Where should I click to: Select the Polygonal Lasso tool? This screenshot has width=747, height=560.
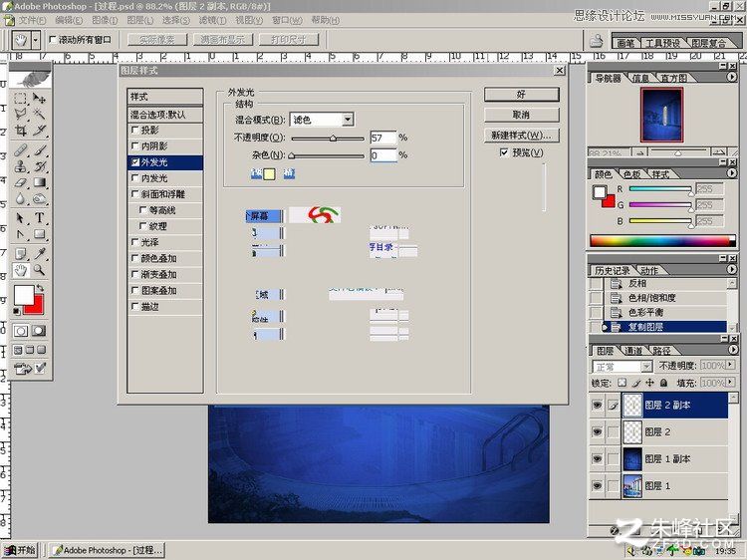[20, 115]
